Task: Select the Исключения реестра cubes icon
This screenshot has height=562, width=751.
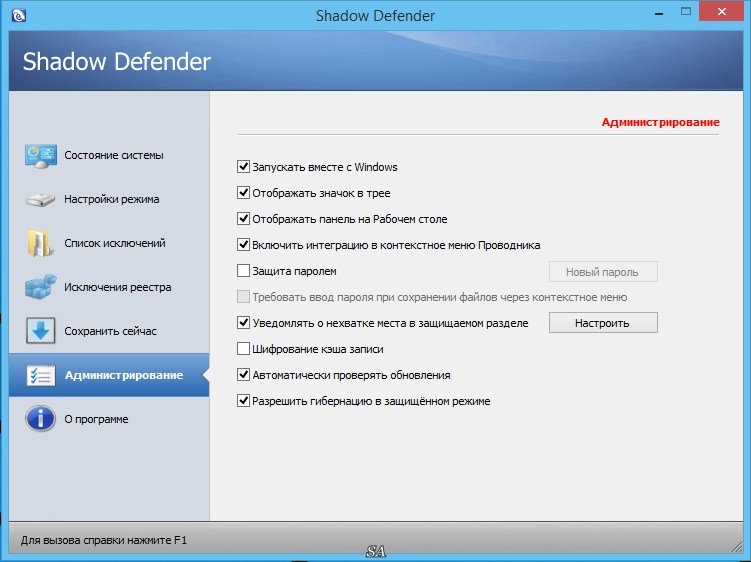Action: (x=41, y=287)
